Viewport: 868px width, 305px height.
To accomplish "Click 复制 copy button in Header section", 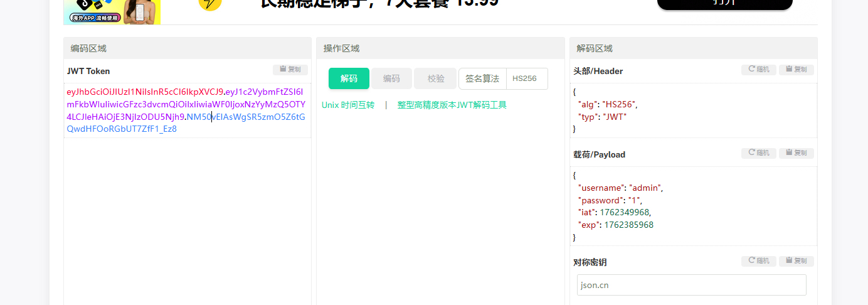I will point(796,70).
